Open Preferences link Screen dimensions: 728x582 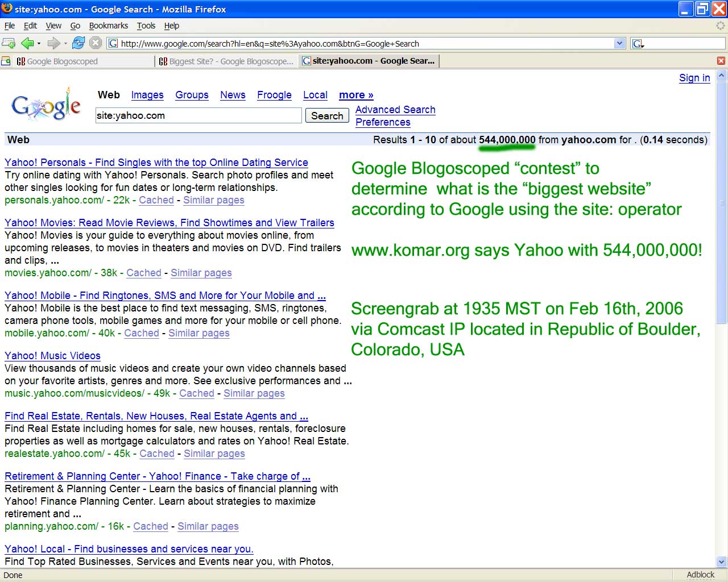tap(383, 122)
